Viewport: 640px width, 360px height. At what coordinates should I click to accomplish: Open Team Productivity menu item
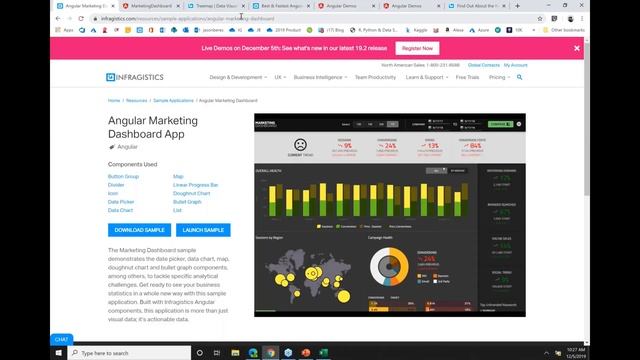tap(375, 77)
